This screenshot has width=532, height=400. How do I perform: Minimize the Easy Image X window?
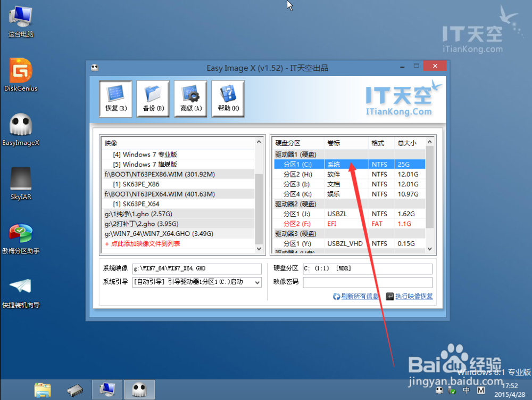[x=402, y=67]
